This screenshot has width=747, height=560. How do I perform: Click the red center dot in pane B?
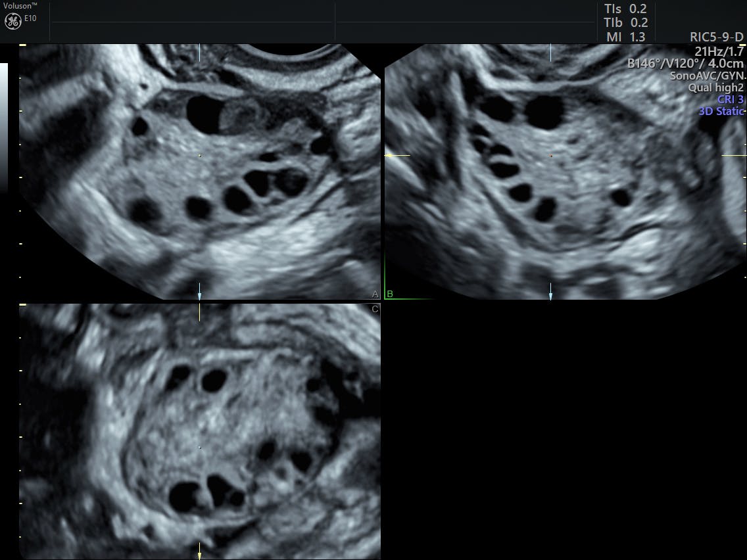pos(551,156)
